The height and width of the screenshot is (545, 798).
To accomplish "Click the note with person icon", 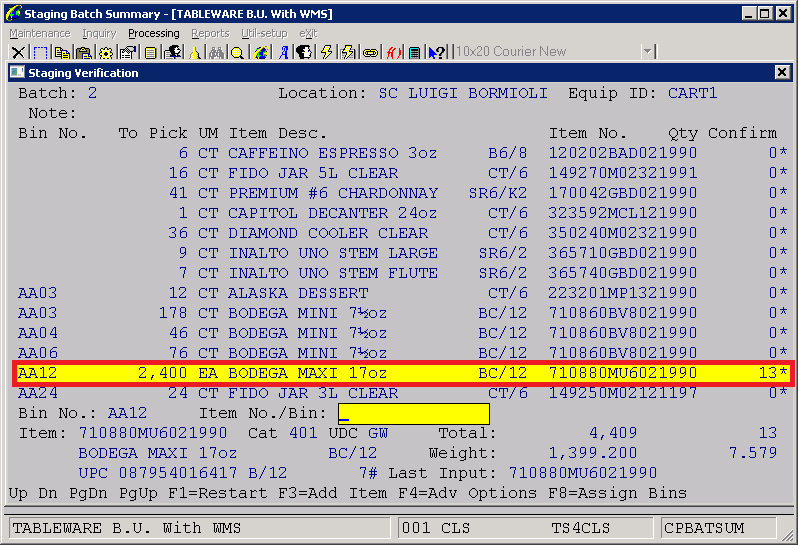I will 173,52.
